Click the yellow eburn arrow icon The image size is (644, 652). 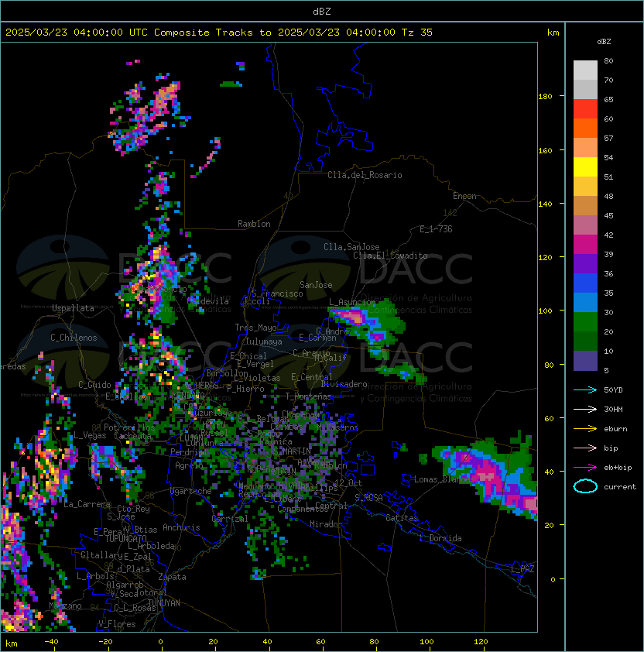585,429
